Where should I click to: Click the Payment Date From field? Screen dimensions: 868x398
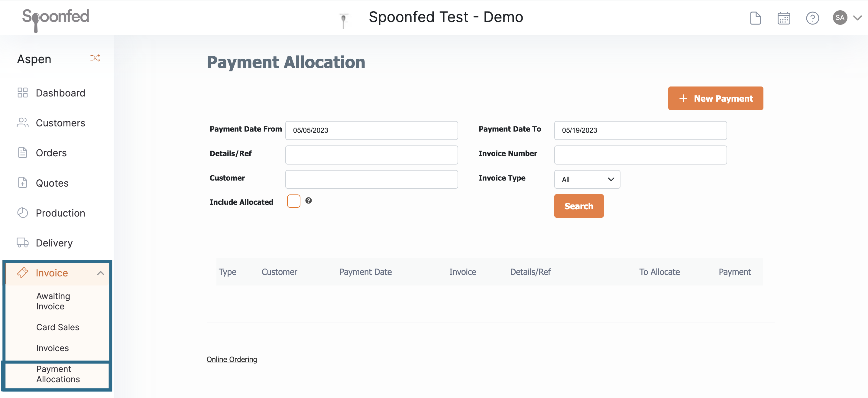(x=371, y=131)
